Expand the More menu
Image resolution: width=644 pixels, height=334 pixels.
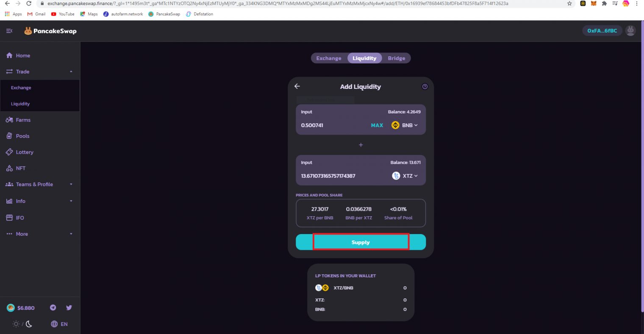click(x=40, y=234)
